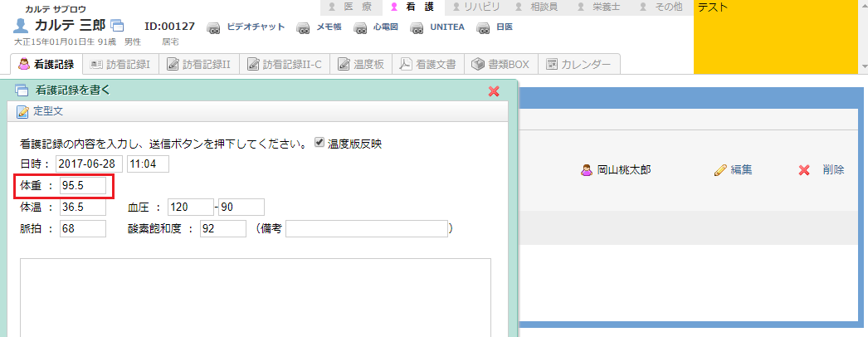Select the 医療 role tab

click(350, 7)
